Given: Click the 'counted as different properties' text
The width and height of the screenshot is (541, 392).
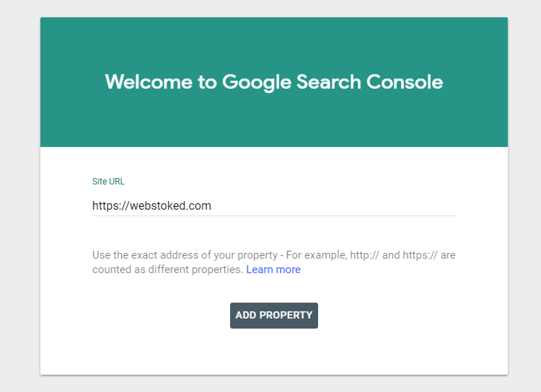Looking at the screenshot, I should pos(167,269).
